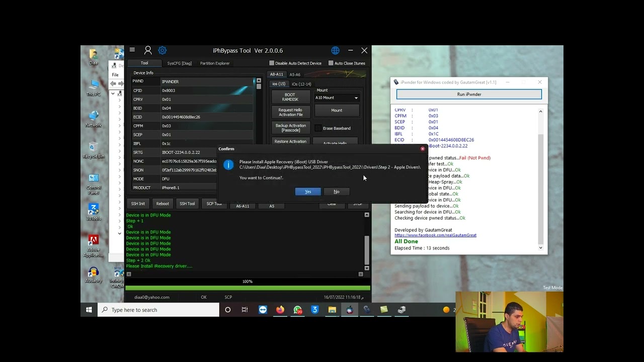The width and height of the screenshot is (644, 362).
Task: Open Firefox from taskbar
Action: [x=280, y=310]
